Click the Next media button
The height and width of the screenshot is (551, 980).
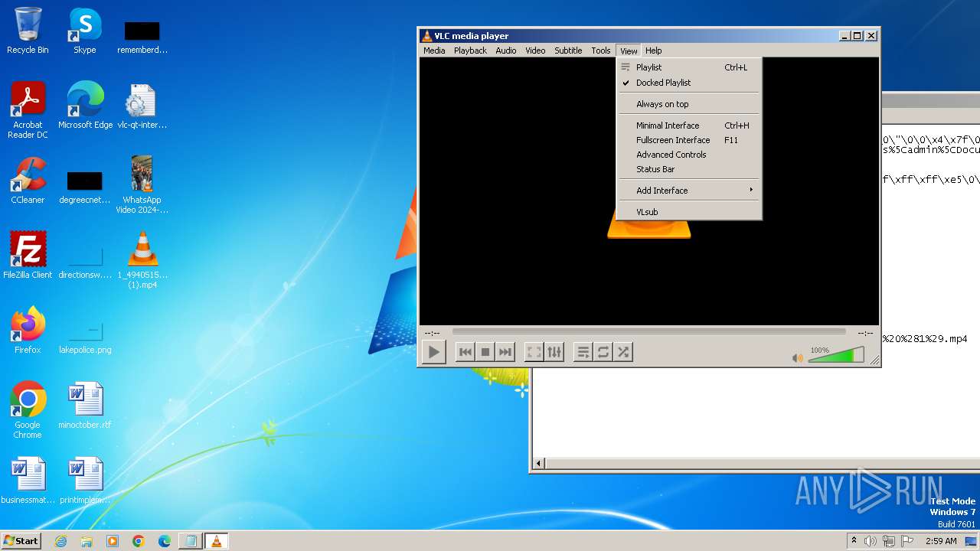point(505,352)
